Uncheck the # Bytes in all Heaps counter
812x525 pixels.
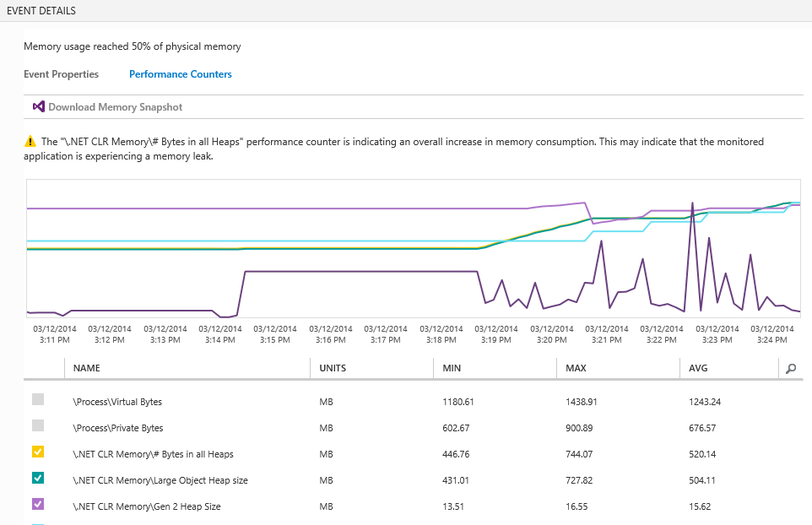click(x=37, y=452)
